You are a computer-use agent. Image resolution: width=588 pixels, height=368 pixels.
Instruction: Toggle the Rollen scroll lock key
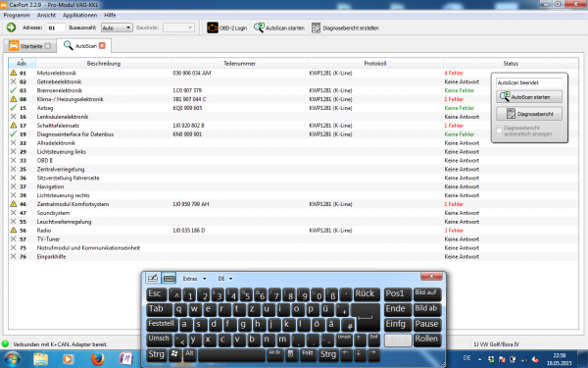click(x=427, y=340)
